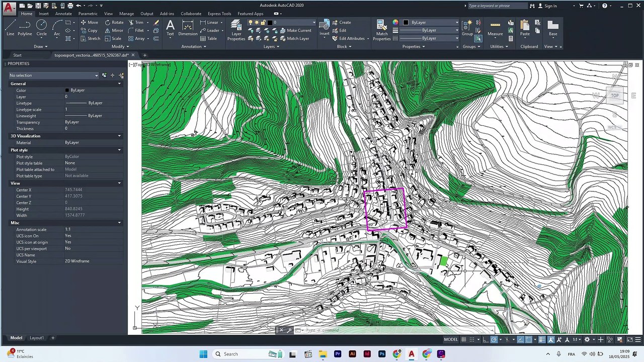Insert a Table annotation
644x362 pixels.
(x=208, y=39)
